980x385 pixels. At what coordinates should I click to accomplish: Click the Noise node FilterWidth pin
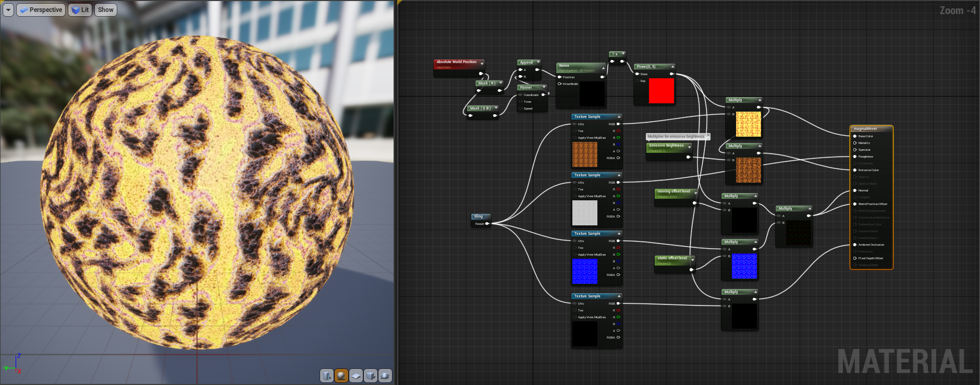click(x=560, y=84)
